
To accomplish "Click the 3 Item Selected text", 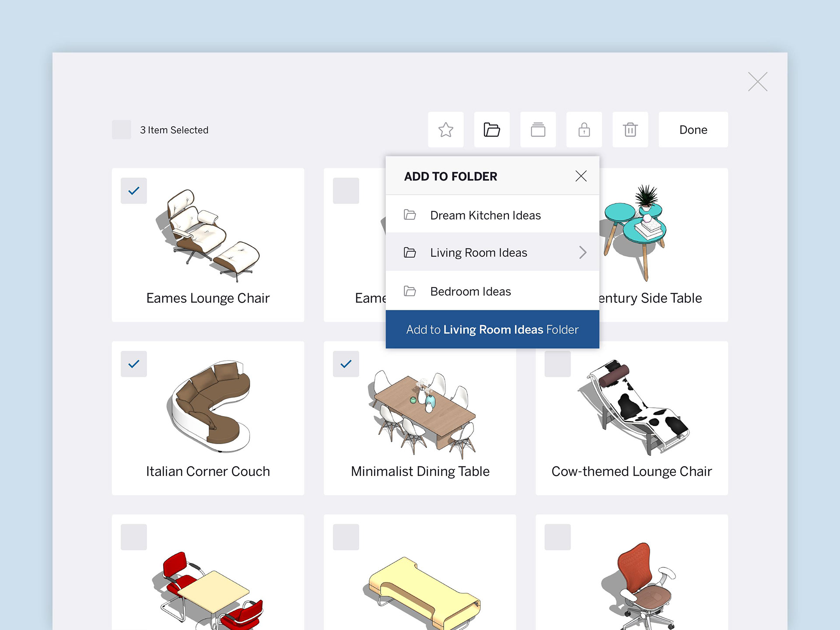I will pyautogui.click(x=174, y=130).
